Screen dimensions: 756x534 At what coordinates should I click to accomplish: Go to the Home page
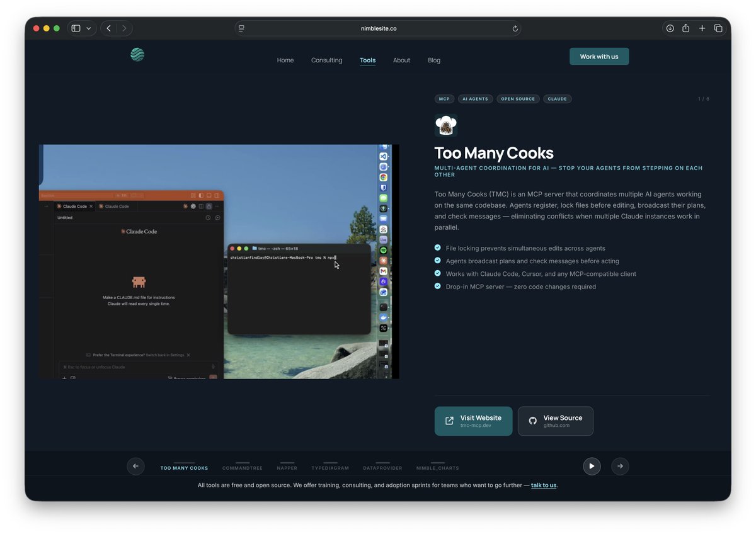tap(285, 60)
